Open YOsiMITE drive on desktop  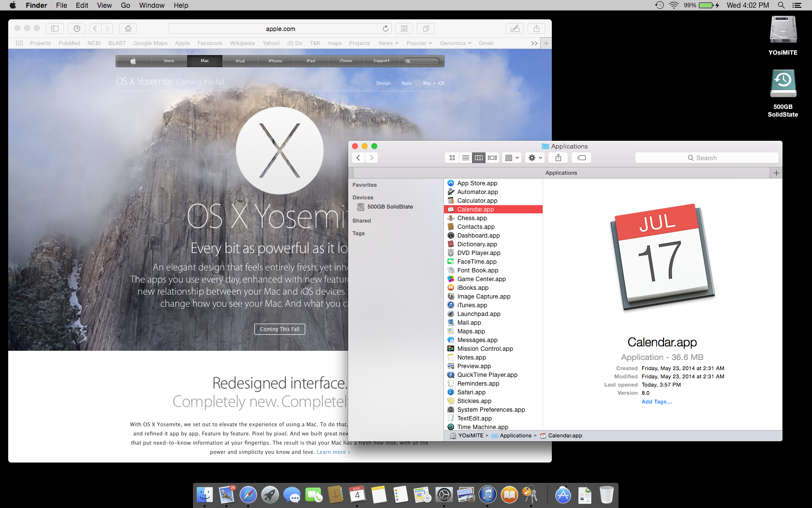click(x=783, y=35)
